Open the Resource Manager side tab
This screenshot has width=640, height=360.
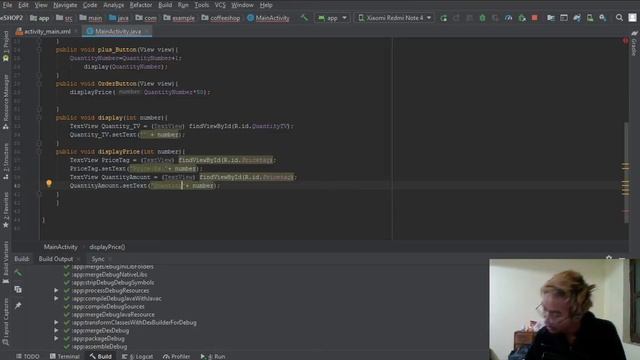(6, 102)
